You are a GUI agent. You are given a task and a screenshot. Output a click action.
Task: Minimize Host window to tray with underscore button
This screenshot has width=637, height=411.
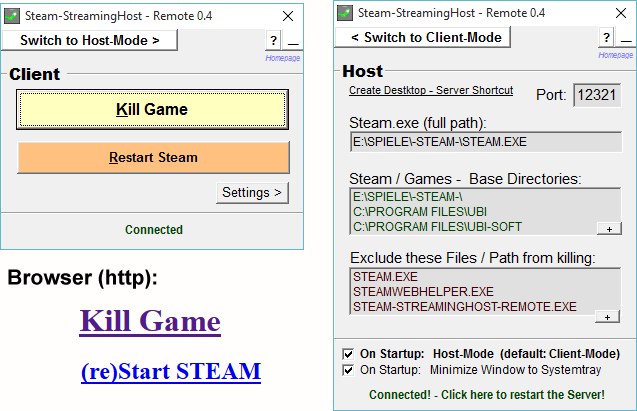(x=626, y=38)
